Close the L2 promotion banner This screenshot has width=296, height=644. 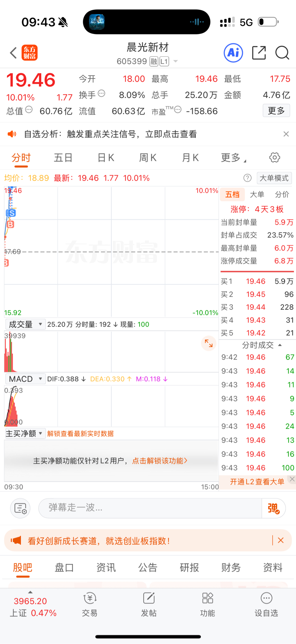pyautogui.click(x=292, y=479)
